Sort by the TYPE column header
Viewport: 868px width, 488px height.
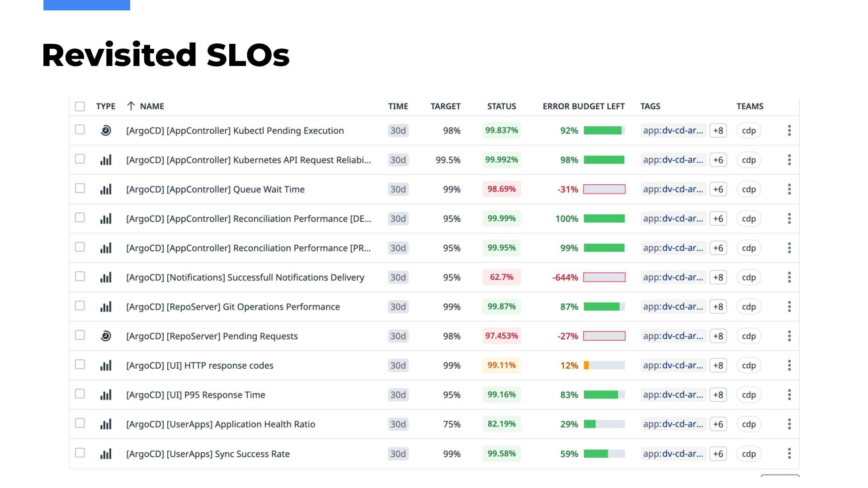tap(106, 106)
